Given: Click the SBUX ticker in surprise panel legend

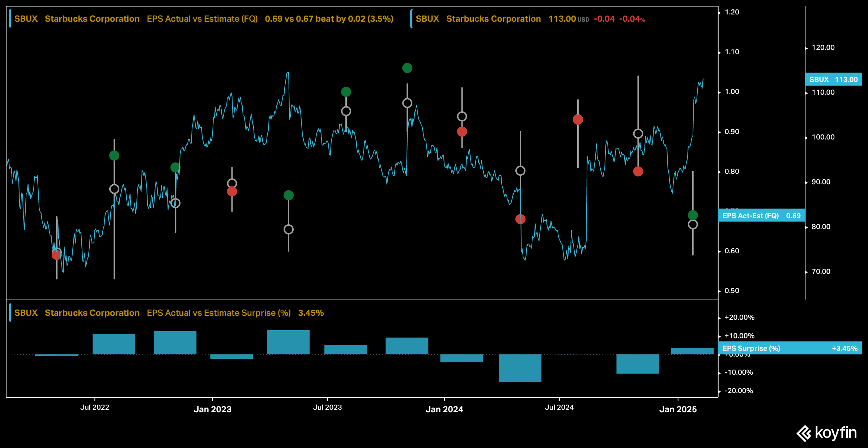Looking at the screenshot, I should (26, 313).
